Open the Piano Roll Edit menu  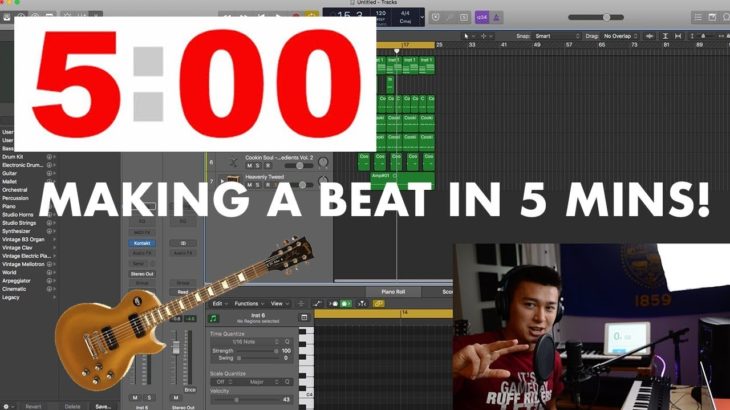[x=220, y=304]
